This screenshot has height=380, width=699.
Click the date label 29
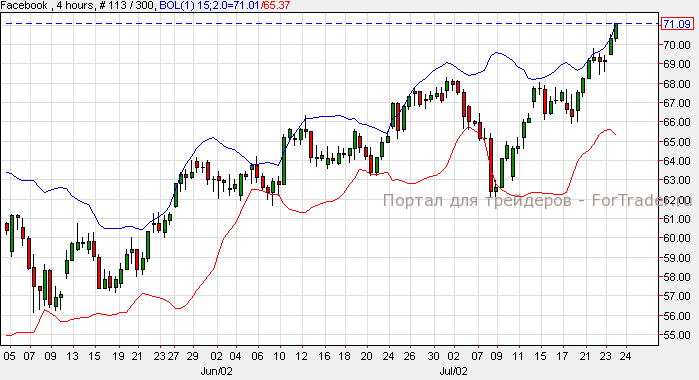pos(192,356)
